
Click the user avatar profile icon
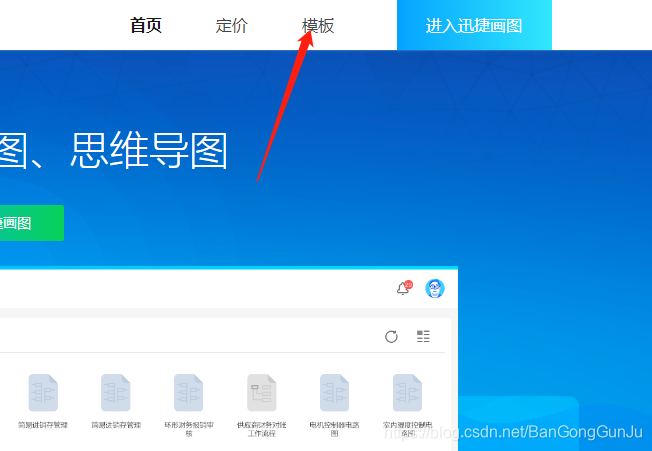click(x=435, y=288)
